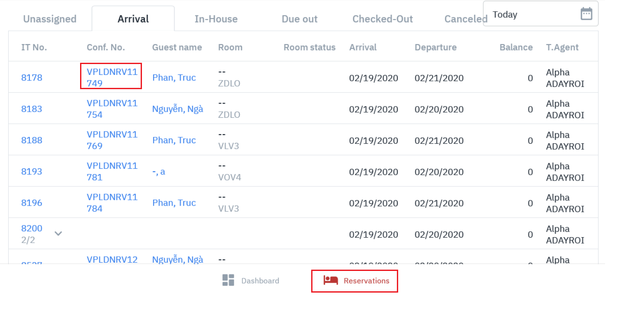Open confirmation number VPLDNRV11749
The image size is (644, 335).
click(x=112, y=77)
